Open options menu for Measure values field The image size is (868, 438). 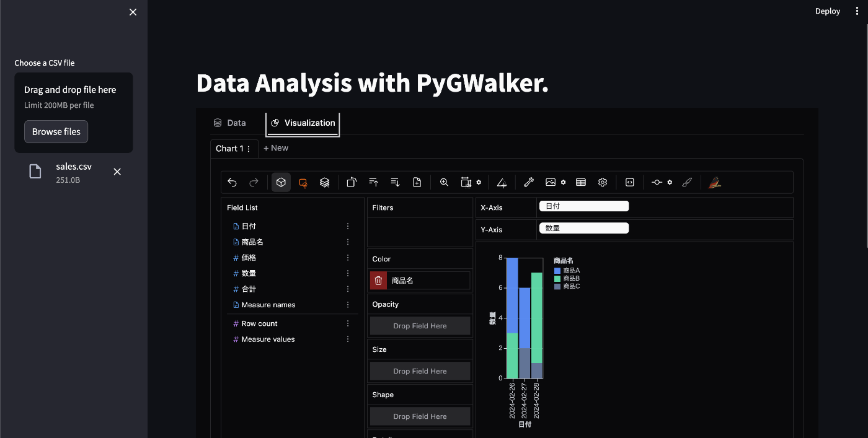(x=348, y=339)
